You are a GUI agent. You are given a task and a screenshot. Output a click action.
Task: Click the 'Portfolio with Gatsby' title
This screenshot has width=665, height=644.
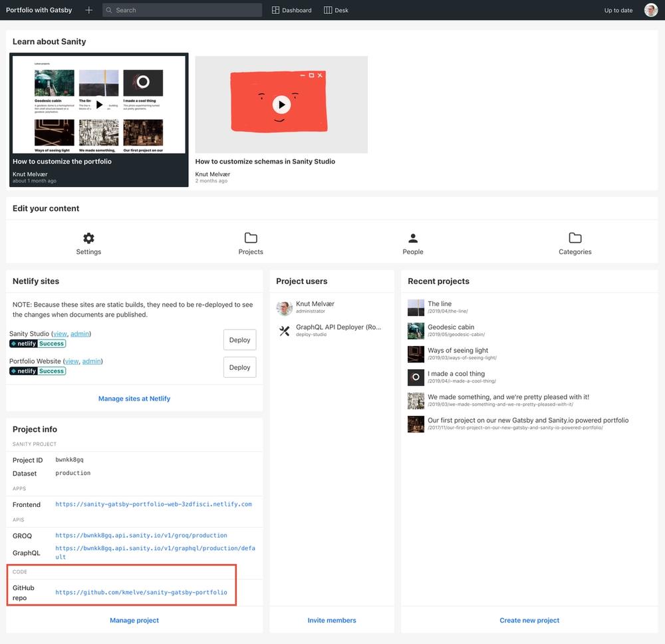[39, 10]
